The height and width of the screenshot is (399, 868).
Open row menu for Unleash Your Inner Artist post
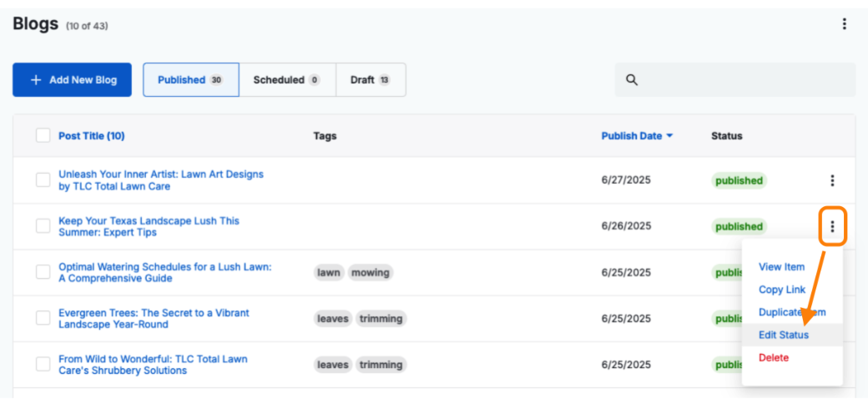832,180
